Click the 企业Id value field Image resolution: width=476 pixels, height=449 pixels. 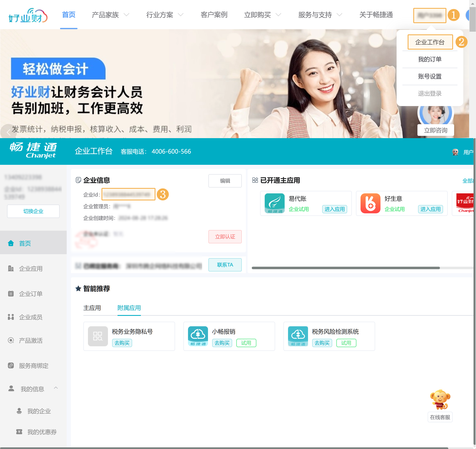pyautogui.click(x=128, y=194)
